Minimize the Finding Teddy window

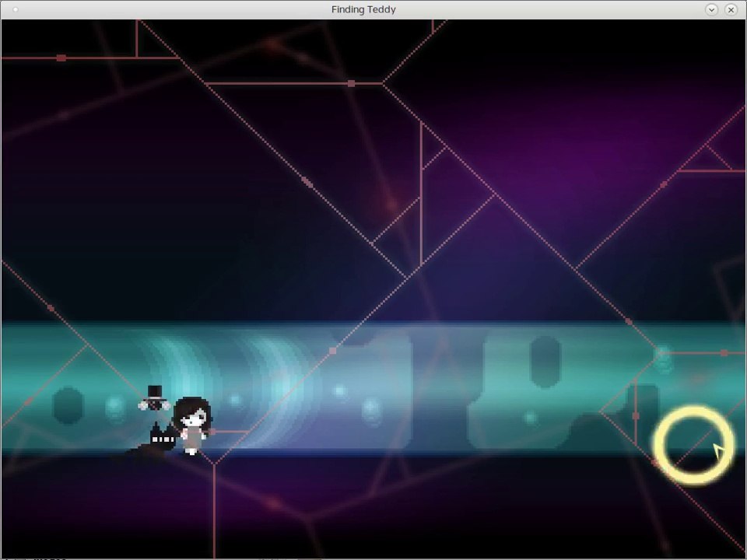(711, 9)
